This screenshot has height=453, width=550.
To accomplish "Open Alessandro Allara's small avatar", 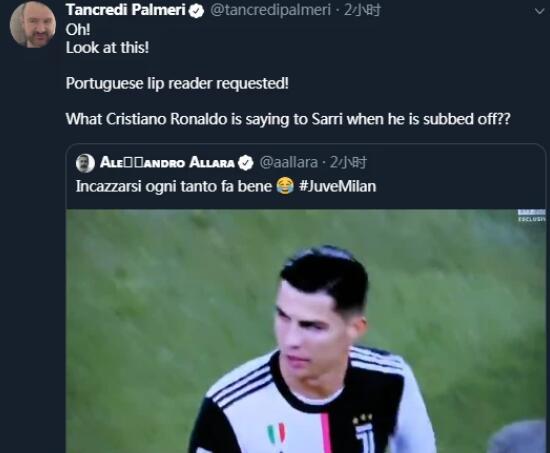I will coord(85,163).
